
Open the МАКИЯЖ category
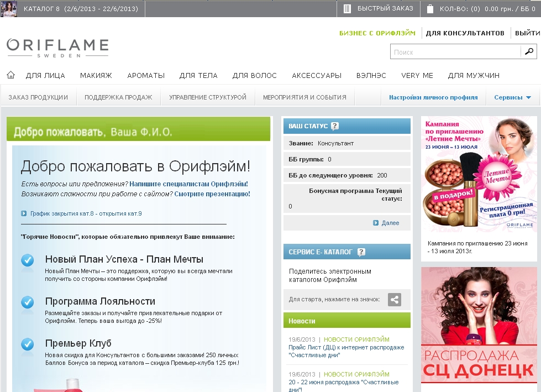[96, 76]
